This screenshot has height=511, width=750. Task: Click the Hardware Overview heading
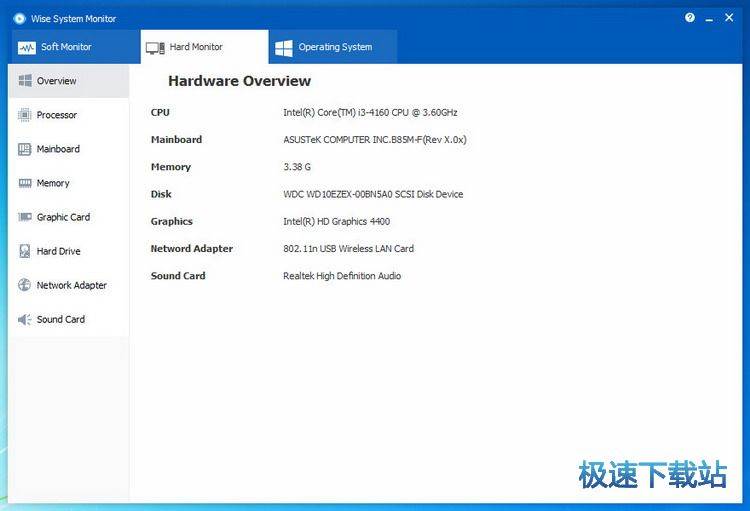coord(239,81)
